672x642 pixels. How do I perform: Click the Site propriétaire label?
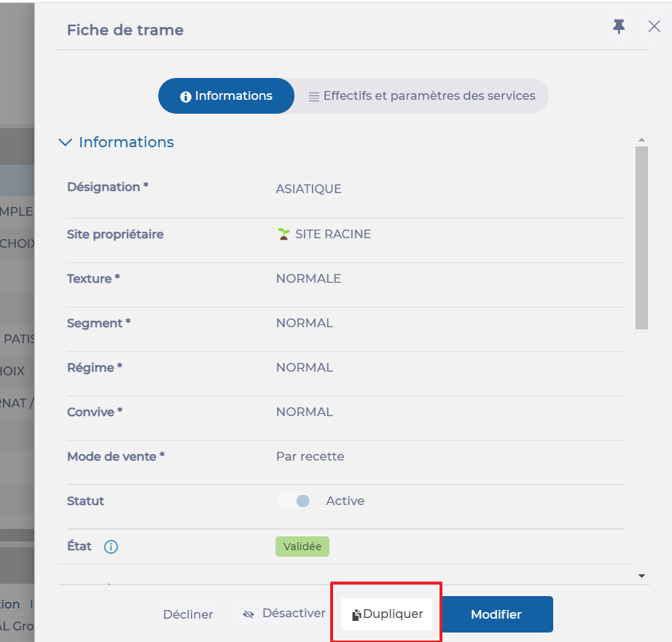[x=115, y=235]
